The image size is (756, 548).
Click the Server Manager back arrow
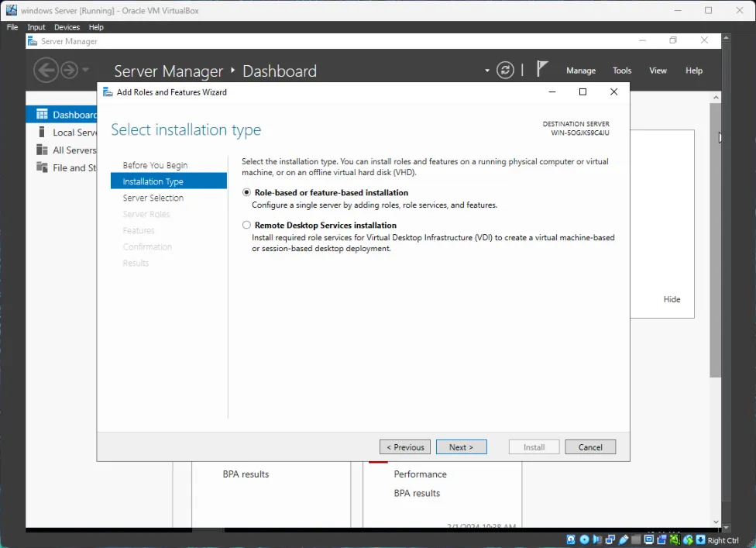(46, 71)
